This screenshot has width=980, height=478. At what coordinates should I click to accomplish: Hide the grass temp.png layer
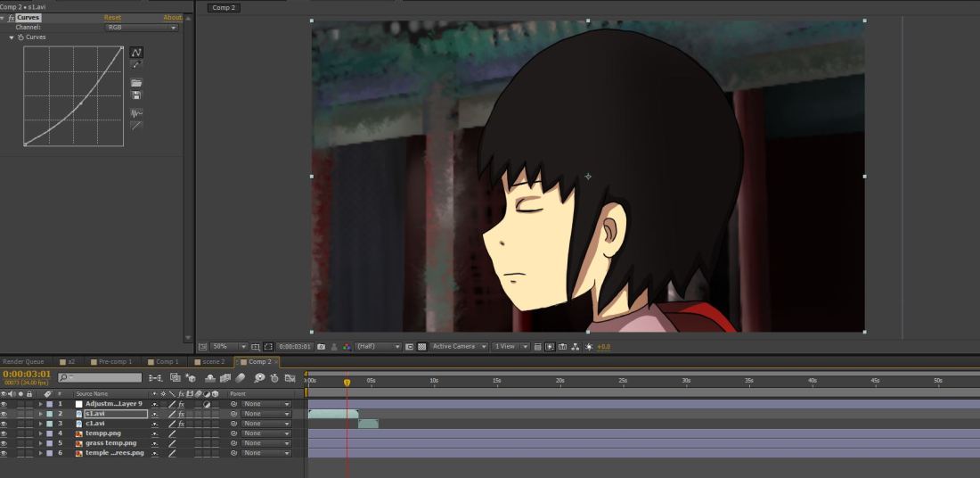pos(4,443)
